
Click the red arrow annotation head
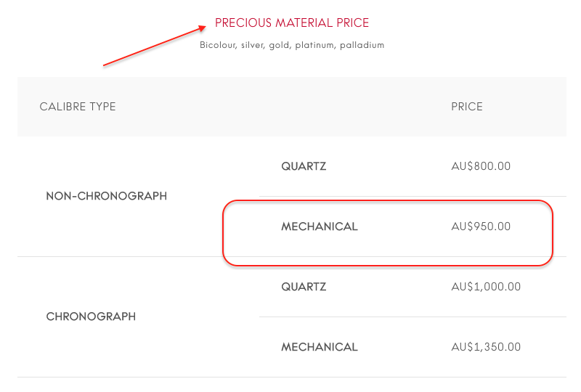point(202,28)
